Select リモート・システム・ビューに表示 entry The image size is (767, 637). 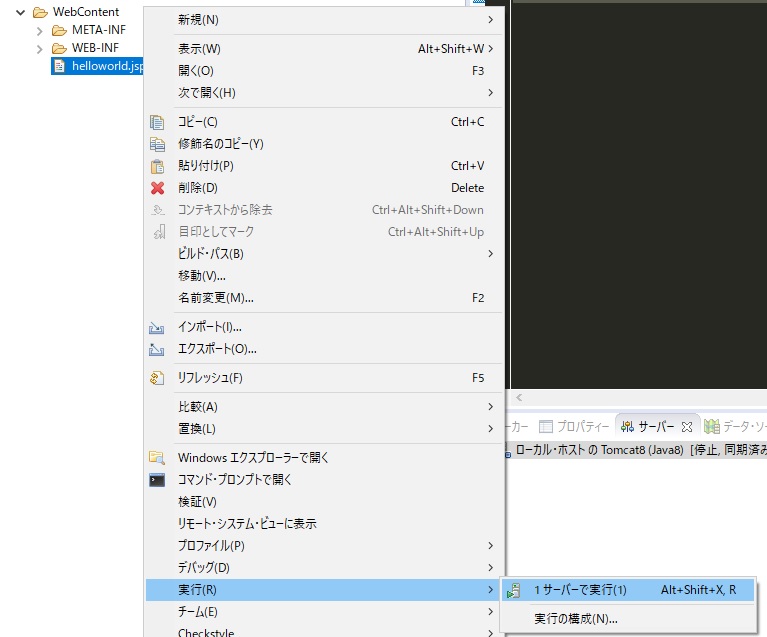[x=325, y=523]
